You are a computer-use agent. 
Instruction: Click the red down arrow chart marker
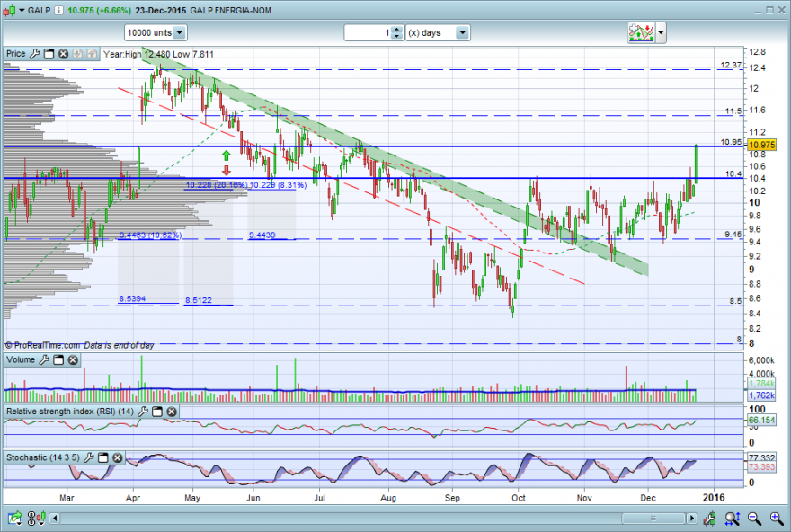coord(226,171)
